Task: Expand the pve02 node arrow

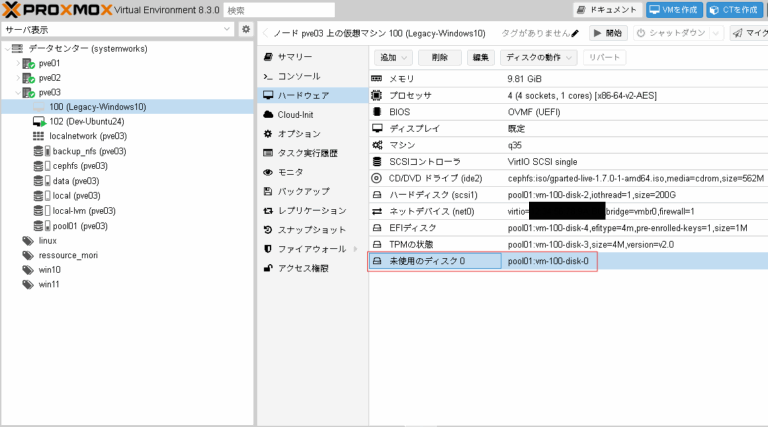Action: (x=18, y=78)
